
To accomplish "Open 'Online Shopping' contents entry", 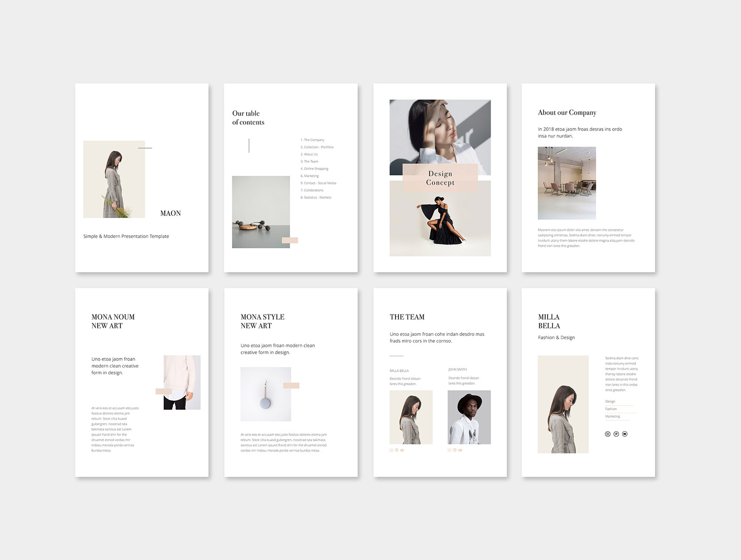I will tap(315, 168).
